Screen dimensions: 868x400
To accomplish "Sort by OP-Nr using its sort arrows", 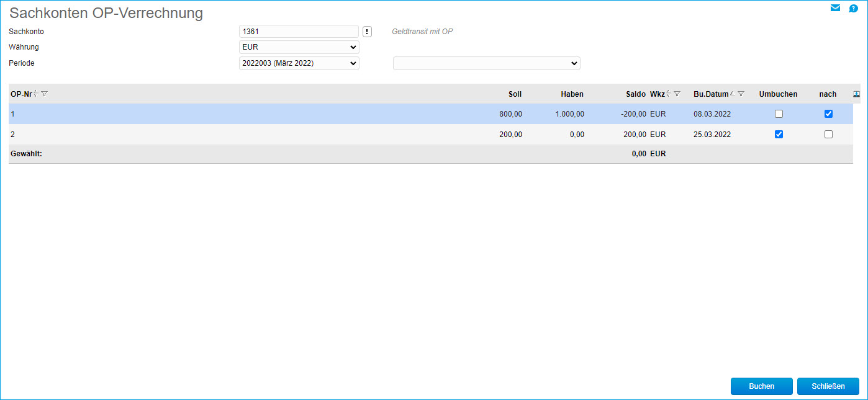I will 36,94.
